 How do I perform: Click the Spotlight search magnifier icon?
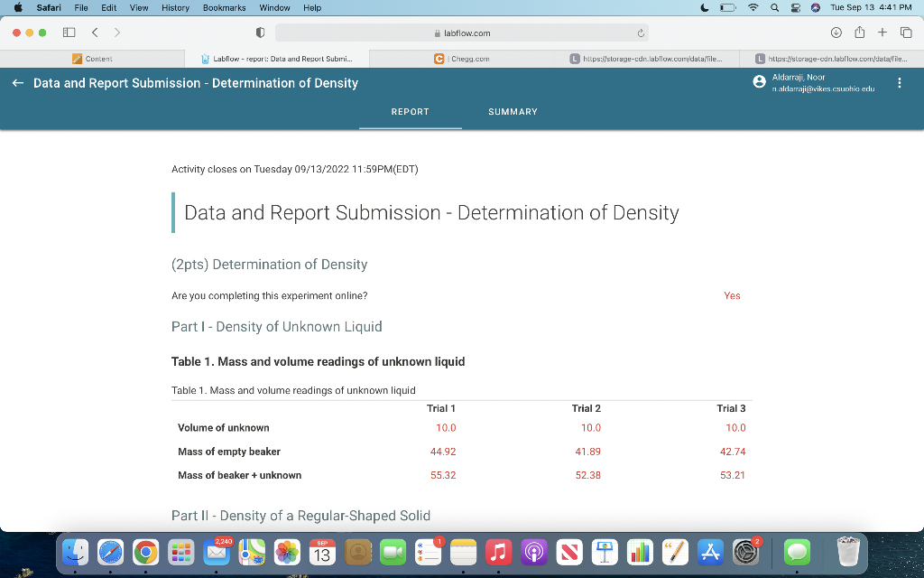[x=774, y=7]
